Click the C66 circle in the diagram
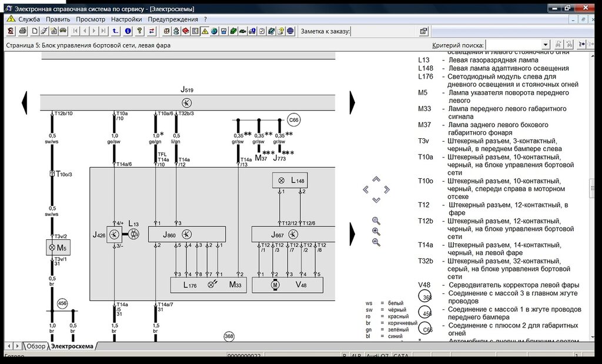Image resolution: width=602 pixels, height=364 pixels. (x=293, y=120)
